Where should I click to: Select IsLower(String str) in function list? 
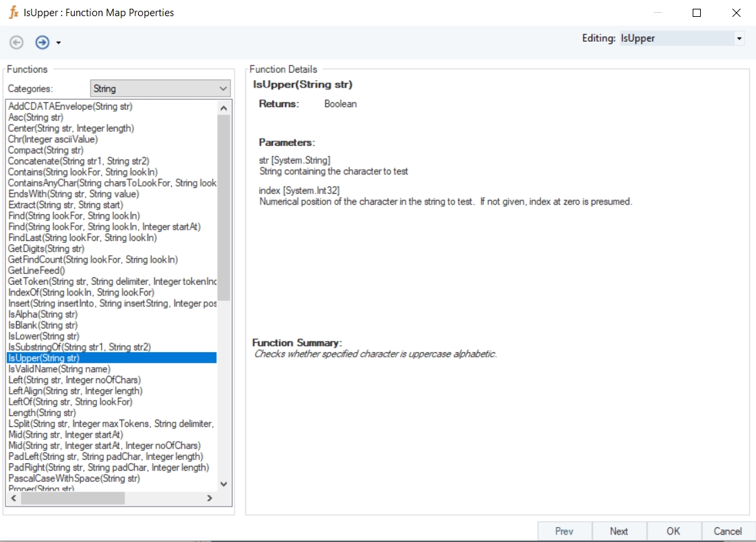44,336
